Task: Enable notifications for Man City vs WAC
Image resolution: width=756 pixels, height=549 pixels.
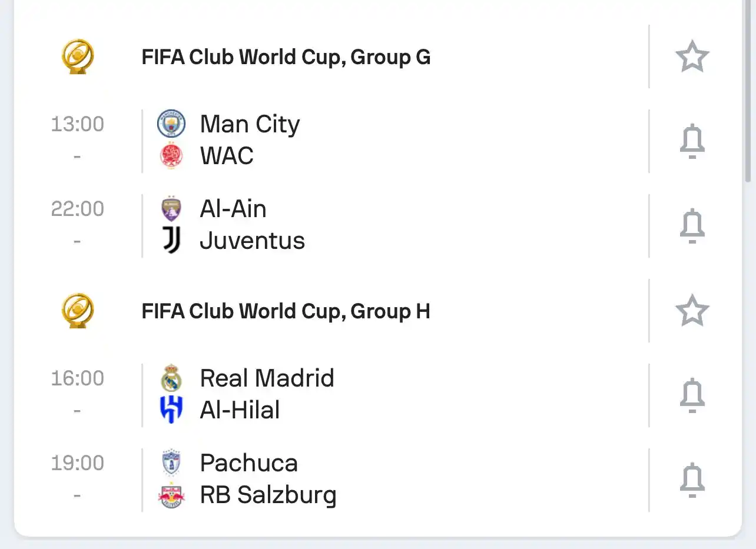Action: tap(692, 141)
